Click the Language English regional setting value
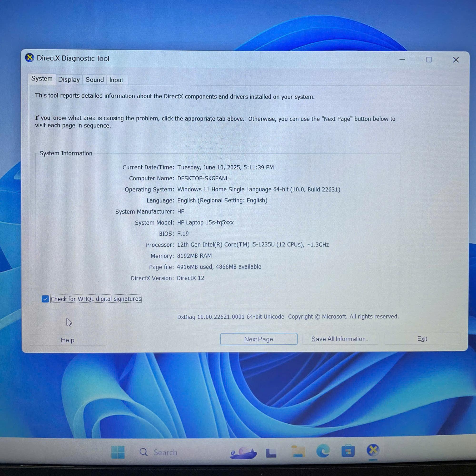476x476 pixels. pos(222,200)
